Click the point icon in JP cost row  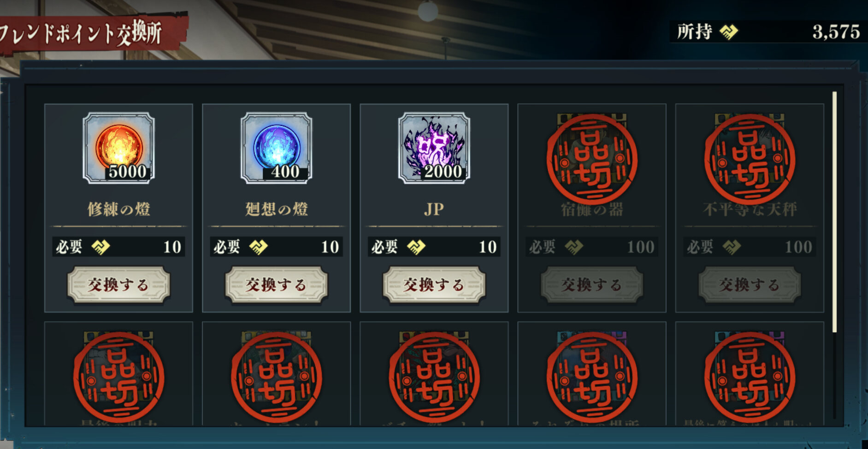coord(416,247)
